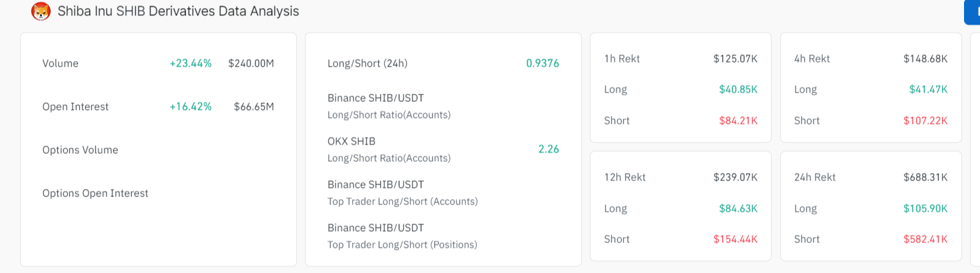Viewport: 980px width, 273px height.
Task: Click the 12h Short liquidation $154.44K
Action: pos(736,239)
